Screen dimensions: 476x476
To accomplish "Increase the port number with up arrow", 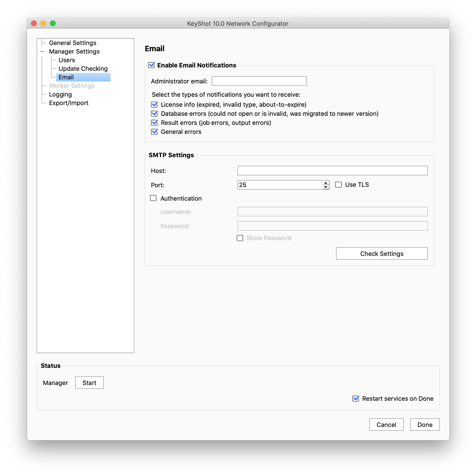I will point(326,182).
